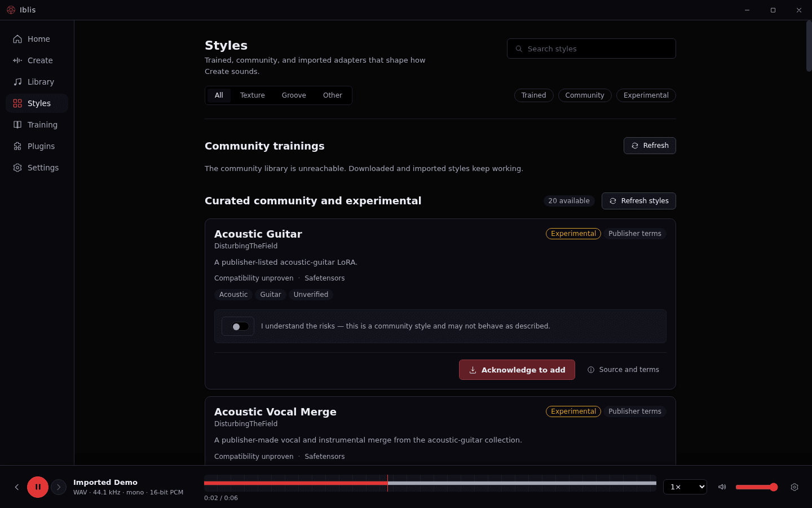Click Acoustic Vocal Merge's Publisher terms badge

click(634, 411)
